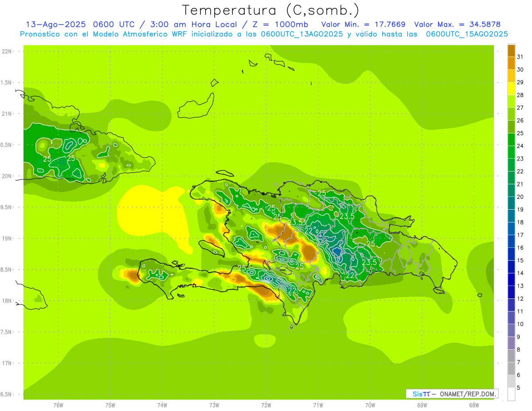Click the longitude label '73W'

214,405
